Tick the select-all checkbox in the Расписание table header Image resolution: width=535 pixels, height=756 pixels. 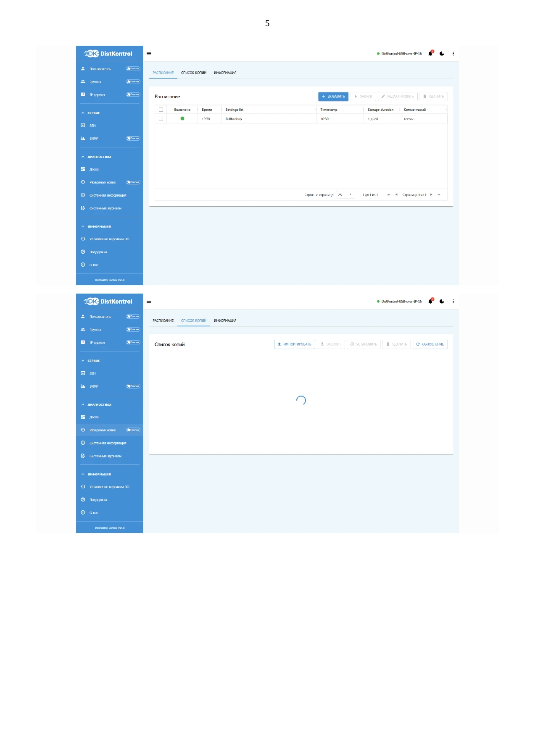click(161, 110)
